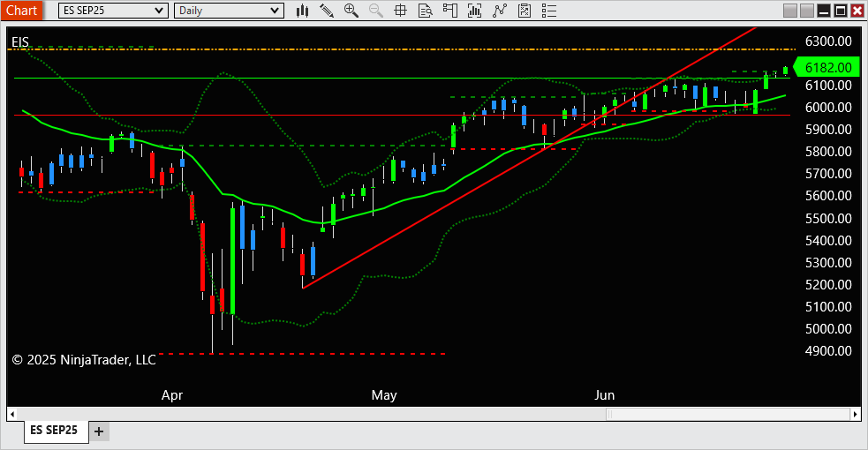Minimize the chart window
868x450 pixels.
pyautogui.click(x=824, y=11)
